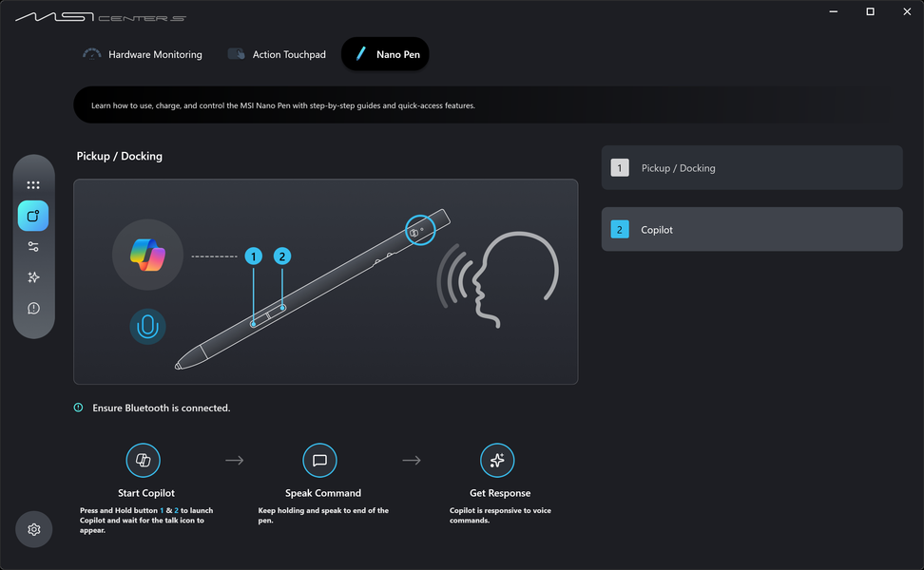Click the pen diagram callout marker 1
The height and width of the screenshot is (570, 924).
(x=254, y=256)
